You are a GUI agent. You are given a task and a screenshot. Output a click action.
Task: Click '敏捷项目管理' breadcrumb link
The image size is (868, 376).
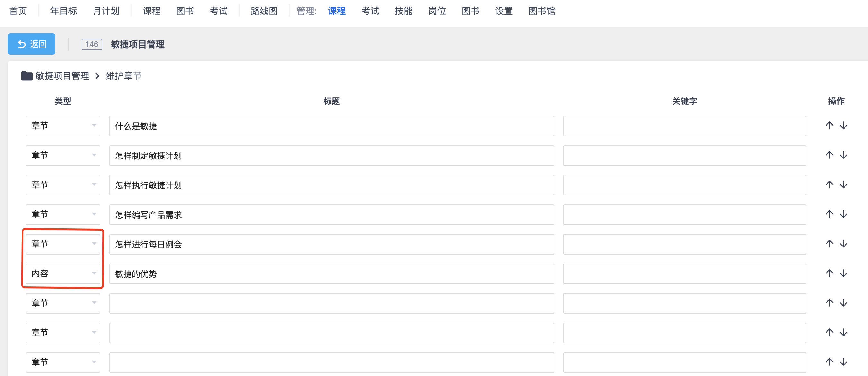click(62, 76)
